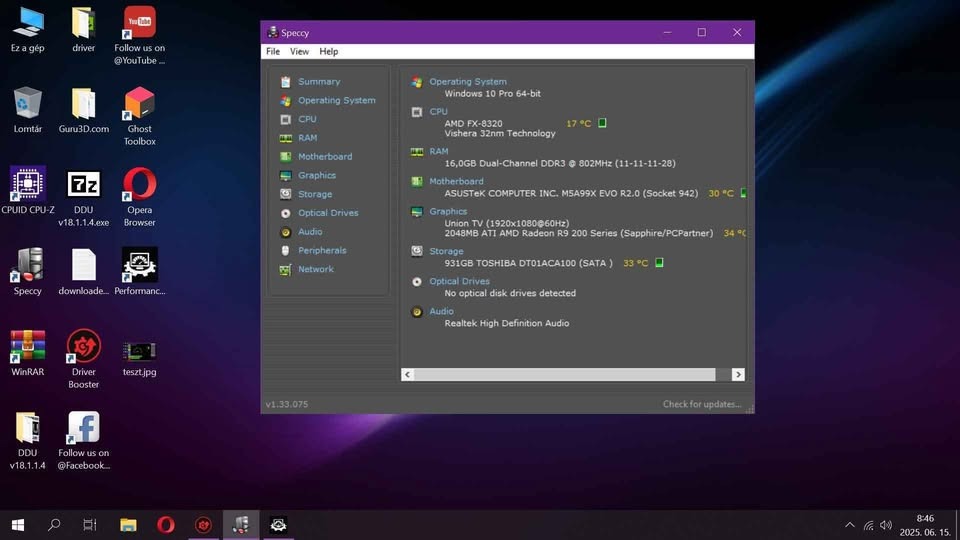Click the motherboard icon in summary pane

coord(417,181)
